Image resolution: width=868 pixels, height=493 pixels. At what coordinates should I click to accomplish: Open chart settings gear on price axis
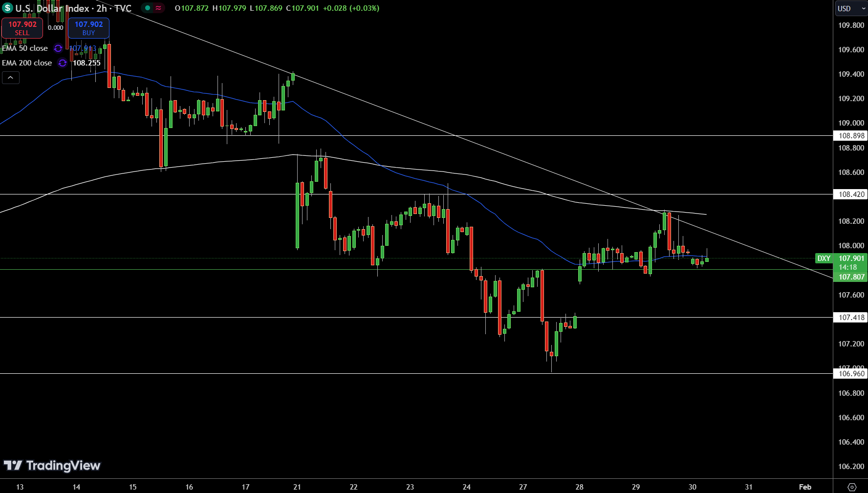852,487
